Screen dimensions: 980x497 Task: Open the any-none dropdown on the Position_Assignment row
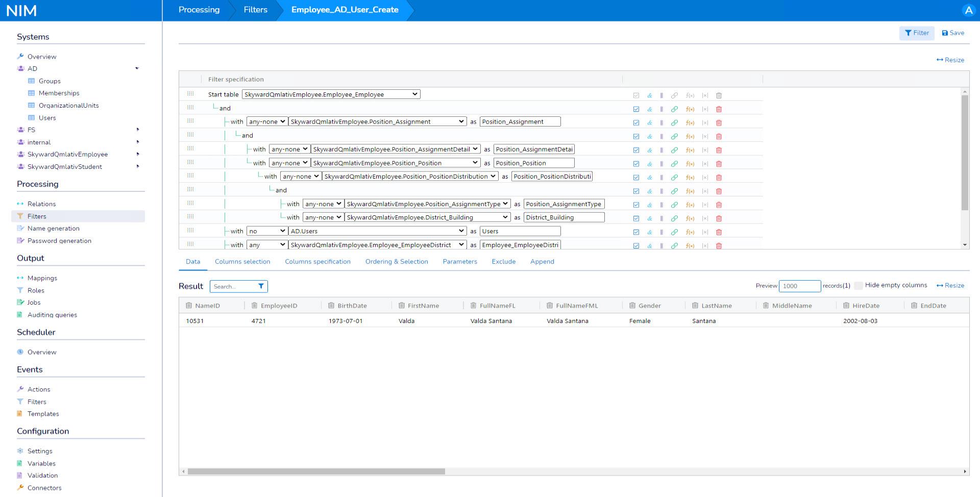pyautogui.click(x=266, y=121)
